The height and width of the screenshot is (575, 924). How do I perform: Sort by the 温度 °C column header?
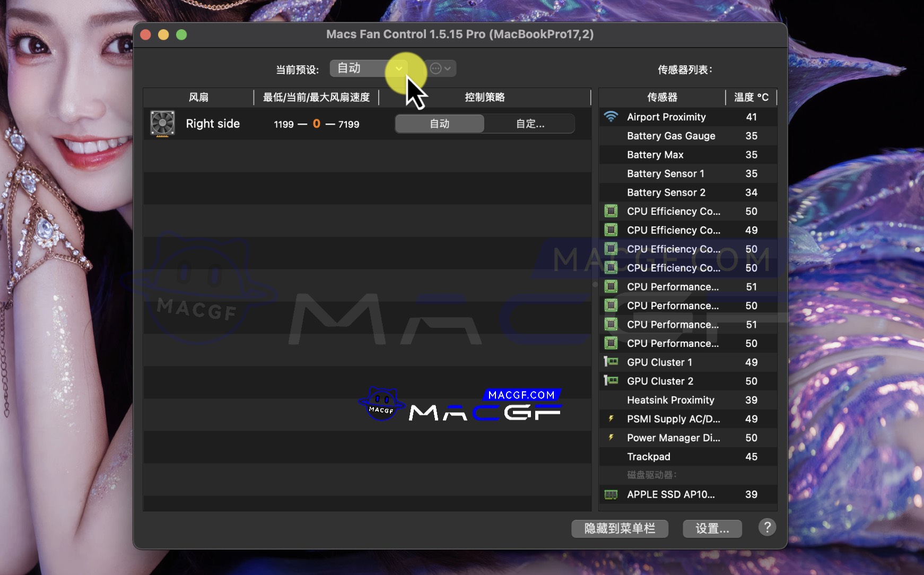(x=751, y=97)
